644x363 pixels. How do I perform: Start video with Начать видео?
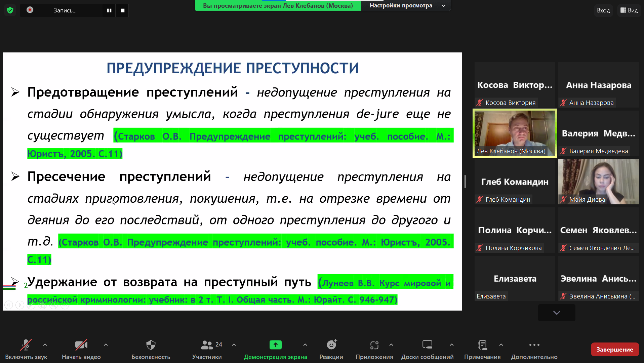81,350
